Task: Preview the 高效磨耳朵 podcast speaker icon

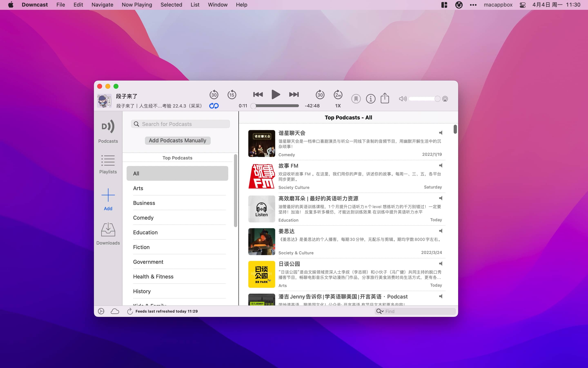Action: (x=441, y=198)
